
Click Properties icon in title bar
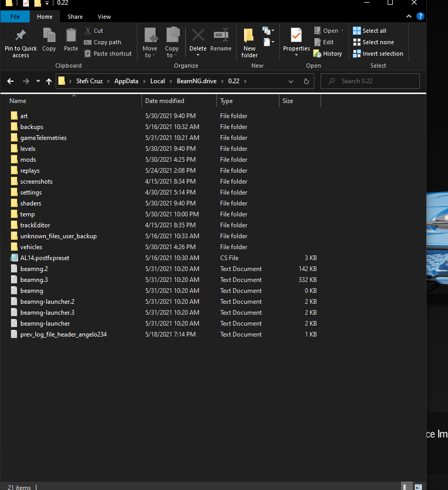click(x=26, y=3)
